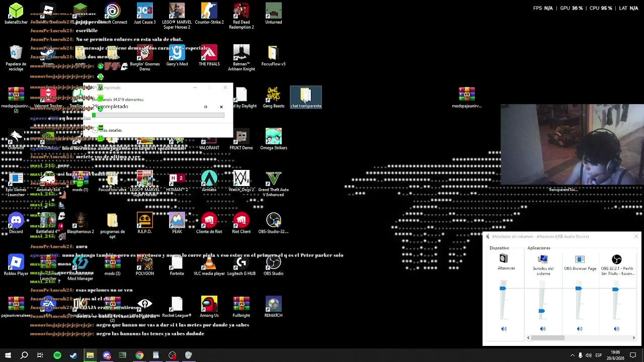
Task: Select the Rocket League desktop icon
Action: point(177,307)
